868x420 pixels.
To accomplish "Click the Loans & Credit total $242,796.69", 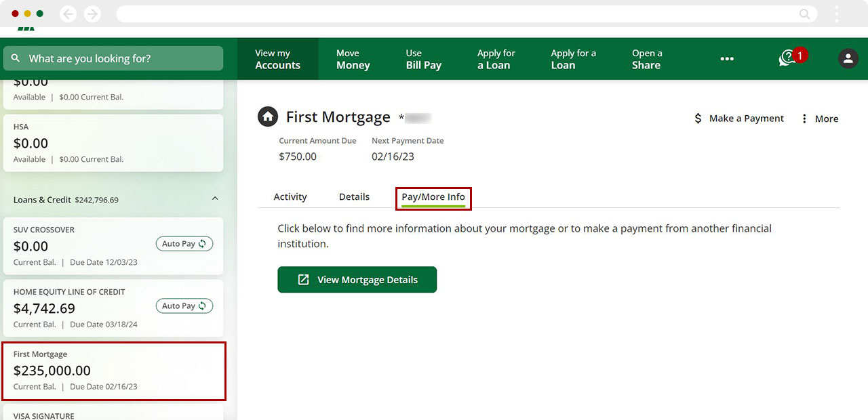I will pyautogui.click(x=96, y=200).
